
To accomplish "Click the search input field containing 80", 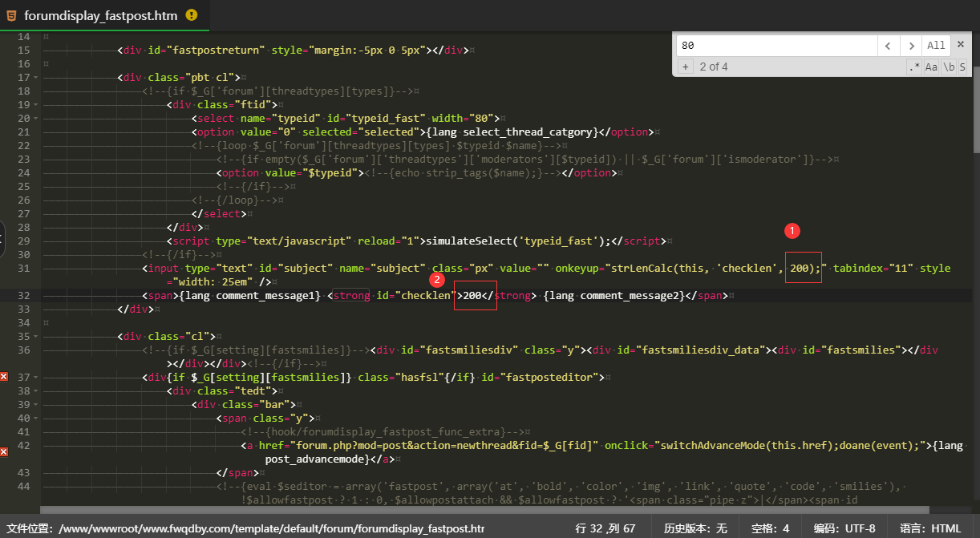I will 775,46.
